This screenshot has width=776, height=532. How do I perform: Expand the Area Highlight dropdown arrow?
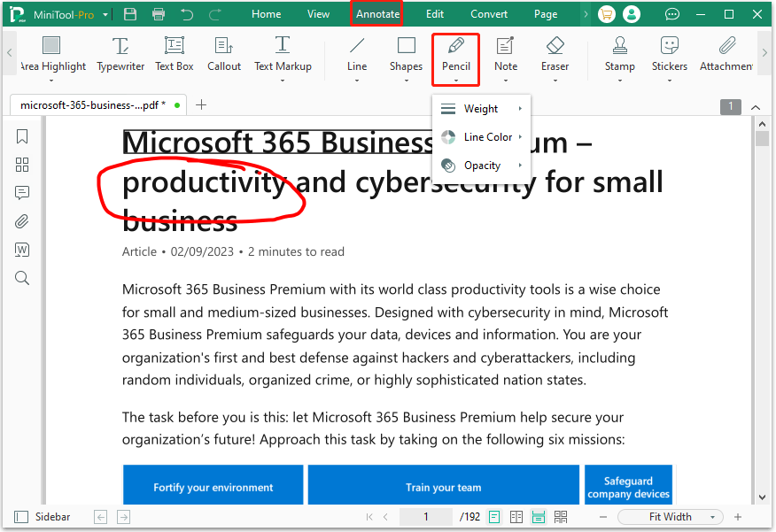(51, 80)
